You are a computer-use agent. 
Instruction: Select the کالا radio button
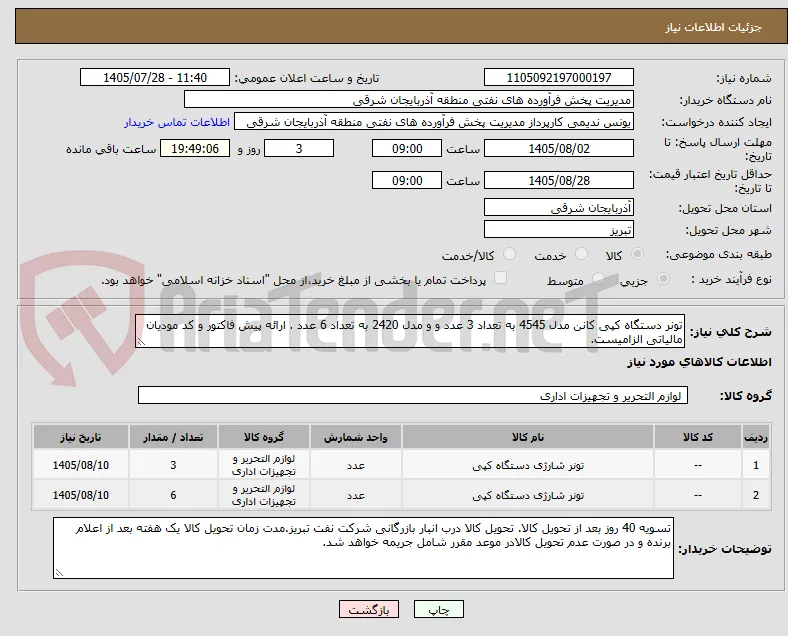[637, 254]
